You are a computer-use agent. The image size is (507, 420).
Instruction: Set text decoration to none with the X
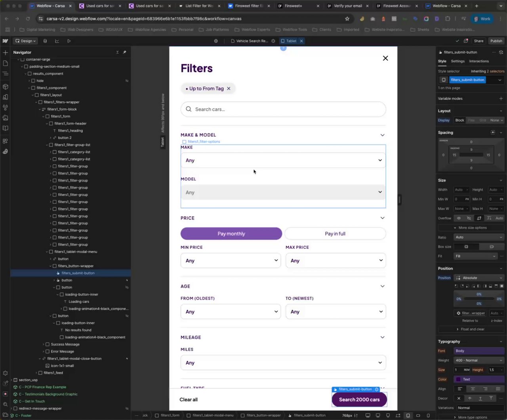pos(459,399)
